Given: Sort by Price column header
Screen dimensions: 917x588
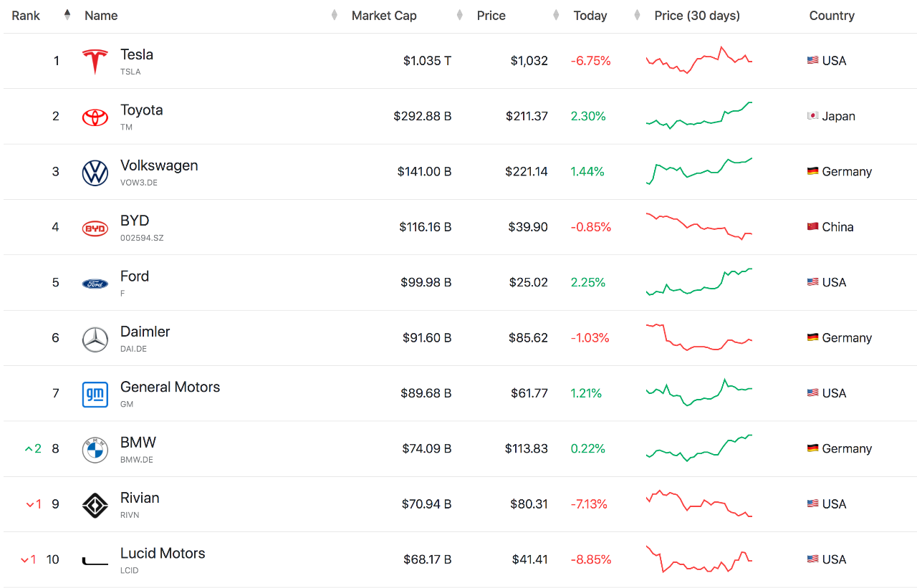Looking at the screenshot, I should [491, 16].
